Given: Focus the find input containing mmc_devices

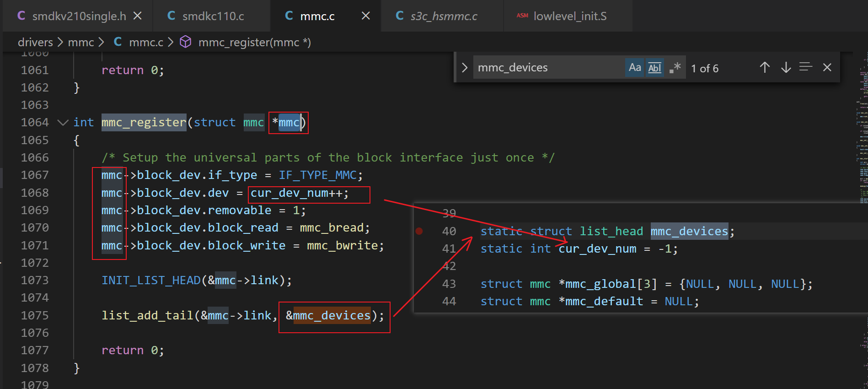Looking at the screenshot, I should 549,68.
